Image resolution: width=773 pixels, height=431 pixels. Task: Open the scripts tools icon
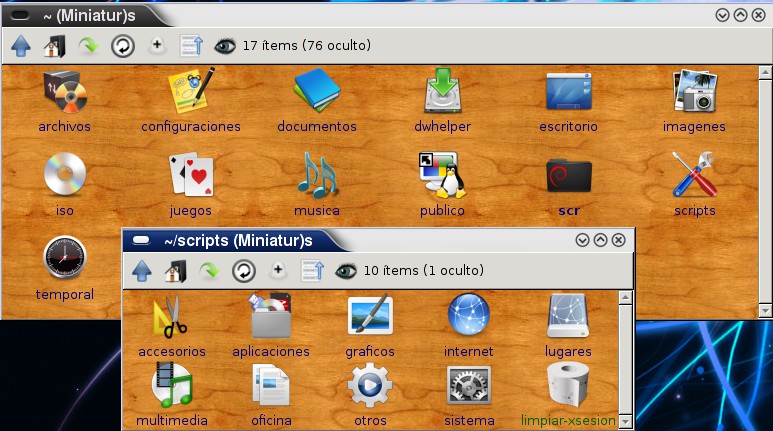coord(695,174)
